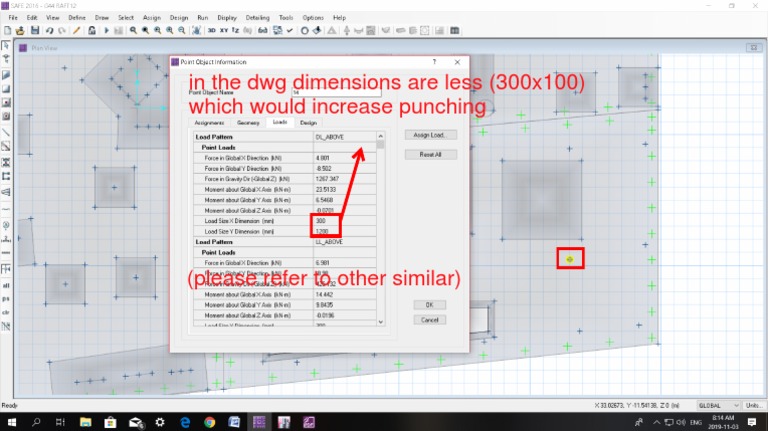This screenshot has height=431, width=768.
Task: Select the Geometry tab
Action: tap(248, 122)
